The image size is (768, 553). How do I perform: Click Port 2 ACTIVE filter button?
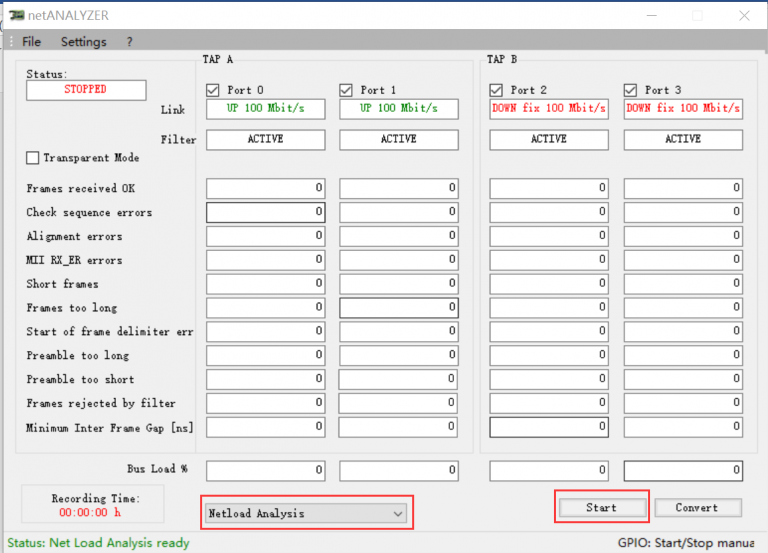549,140
